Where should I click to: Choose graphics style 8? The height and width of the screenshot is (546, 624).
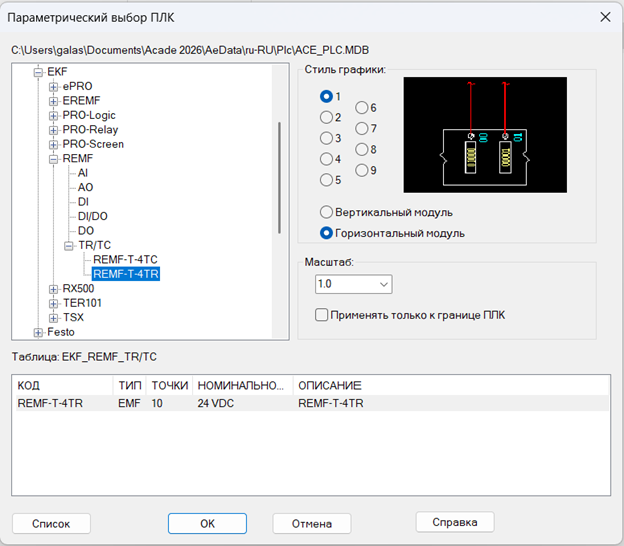tap(362, 149)
